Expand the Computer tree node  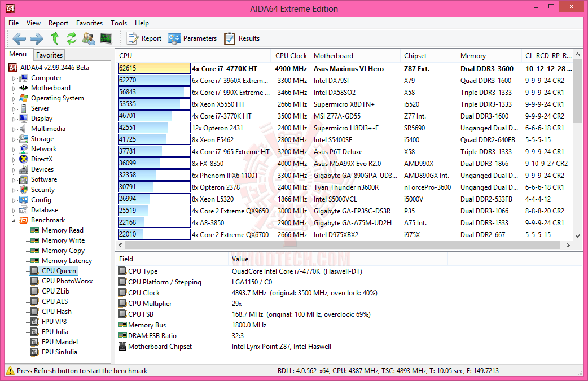pos(14,78)
